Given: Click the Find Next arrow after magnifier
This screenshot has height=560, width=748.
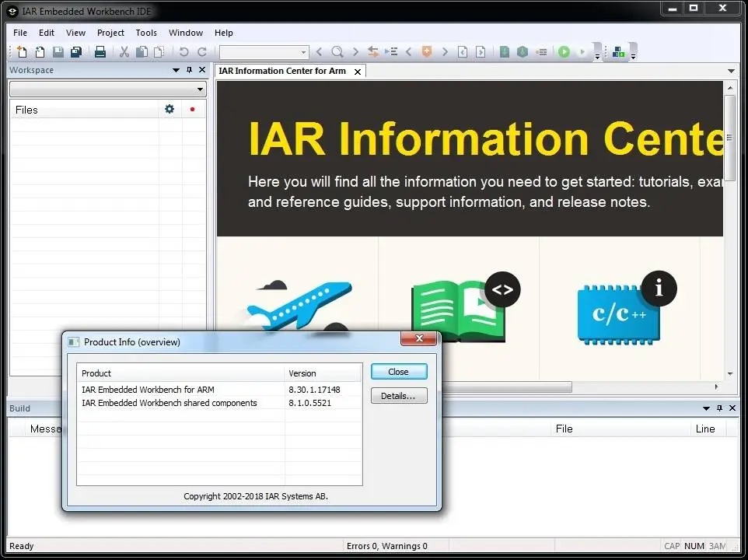Looking at the screenshot, I should click(355, 51).
